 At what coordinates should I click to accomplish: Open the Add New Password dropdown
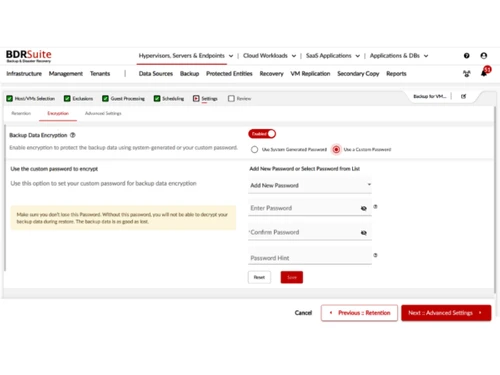[x=310, y=185]
